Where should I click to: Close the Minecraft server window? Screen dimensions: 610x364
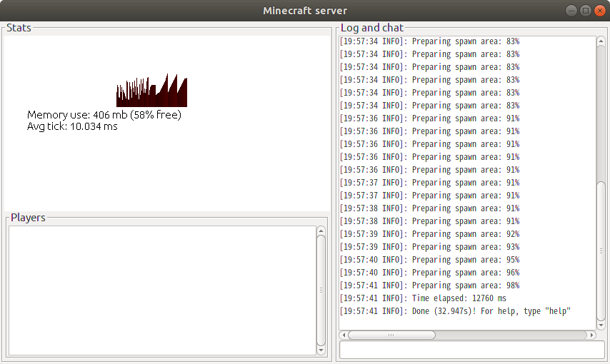pyautogui.click(x=599, y=10)
